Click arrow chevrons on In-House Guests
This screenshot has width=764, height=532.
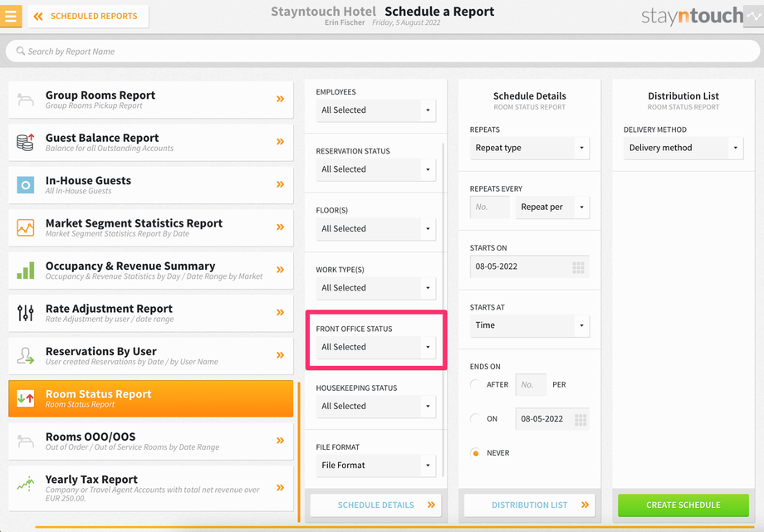point(280,184)
